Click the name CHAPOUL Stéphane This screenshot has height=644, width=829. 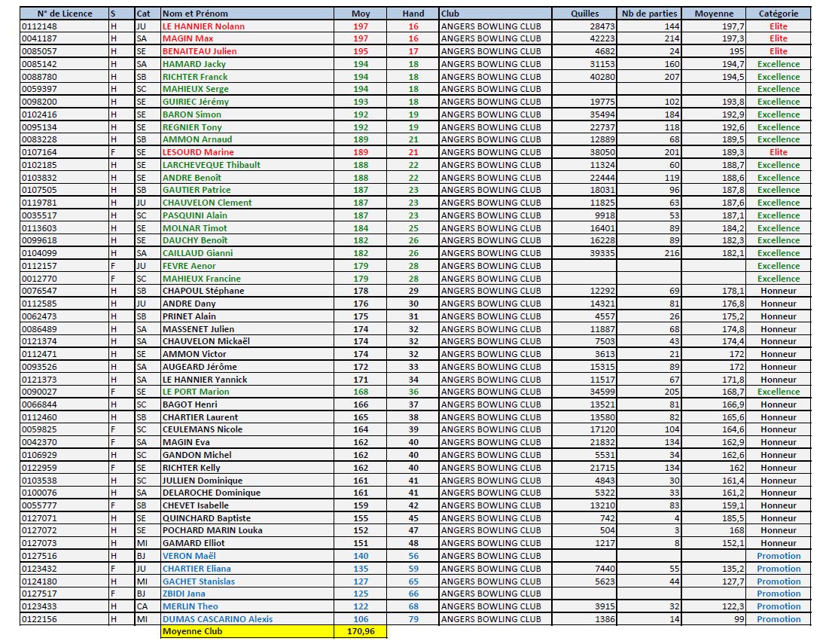coord(203,291)
